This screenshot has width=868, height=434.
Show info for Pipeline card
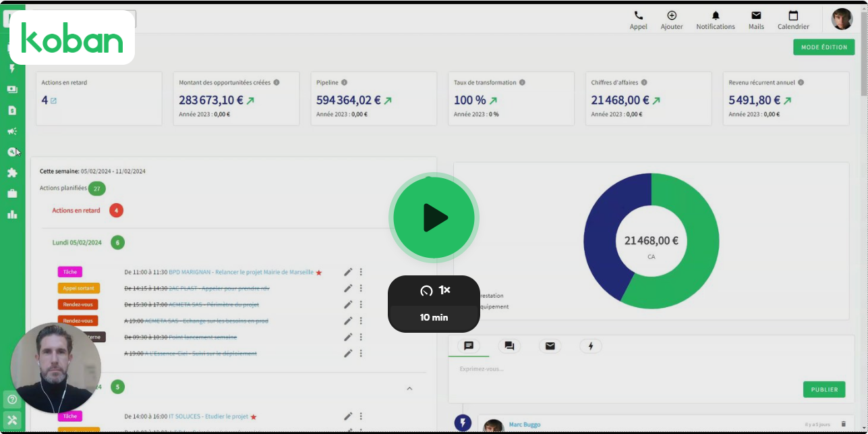coord(344,82)
